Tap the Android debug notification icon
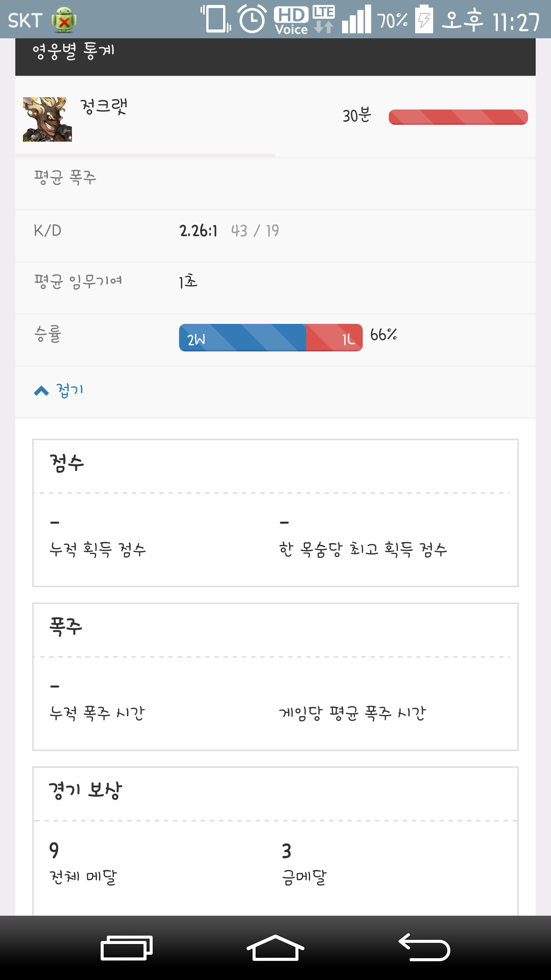The image size is (551, 980). [64, 20]
